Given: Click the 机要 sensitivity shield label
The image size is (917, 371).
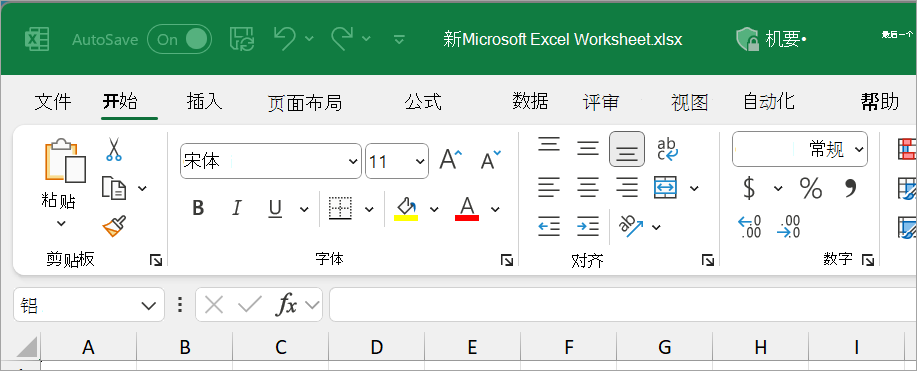Looking at the screenshot, I should tap(771, 39).
